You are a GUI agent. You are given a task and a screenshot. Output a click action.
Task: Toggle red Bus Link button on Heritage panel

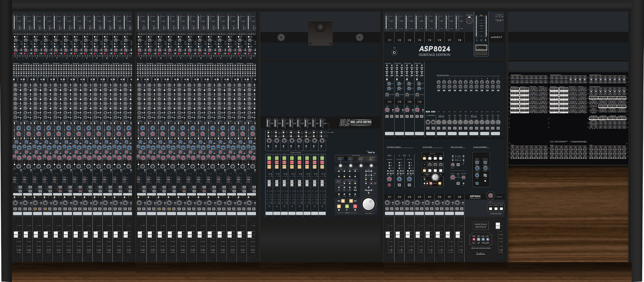click(x=474, y=239)
